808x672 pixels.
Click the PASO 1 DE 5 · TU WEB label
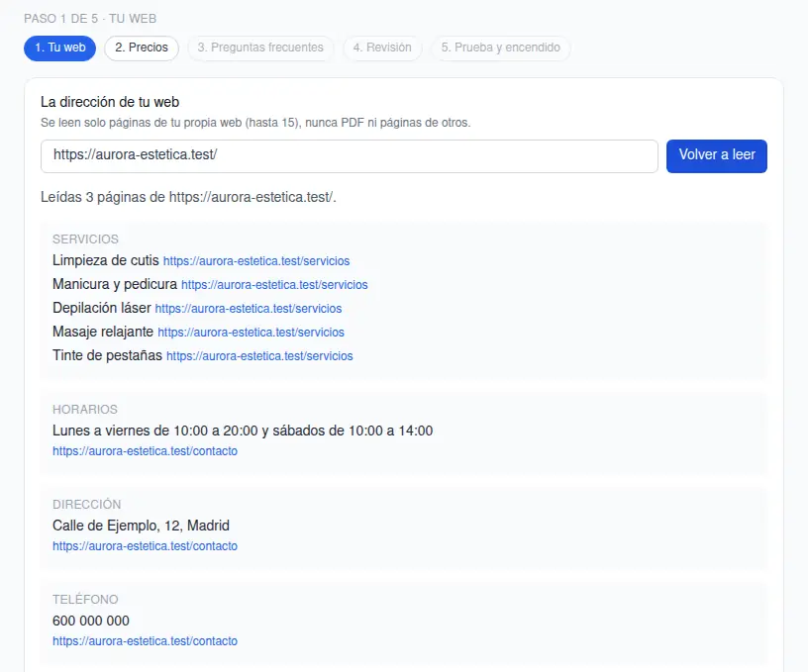pyautogui.click(x=90, y=19)
